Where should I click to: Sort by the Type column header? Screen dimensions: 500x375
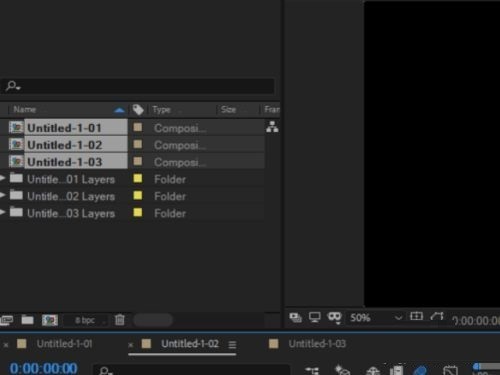(x=161, y=109)
